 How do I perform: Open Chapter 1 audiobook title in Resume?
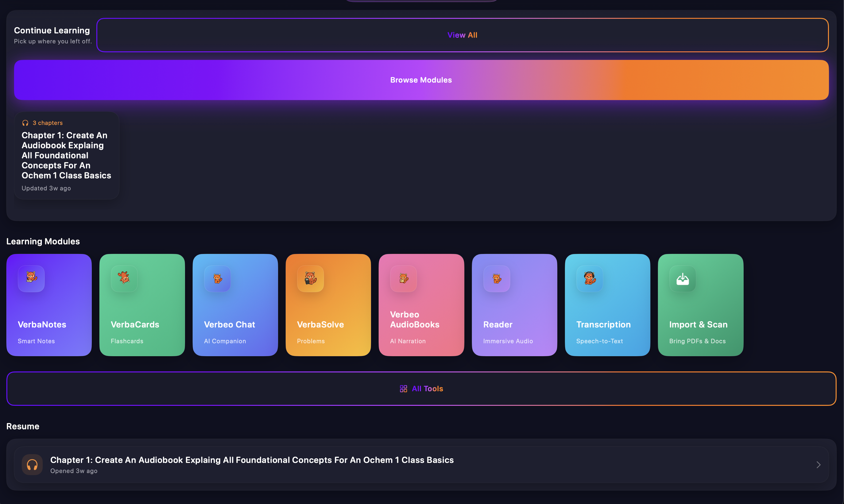pos(252,460)
